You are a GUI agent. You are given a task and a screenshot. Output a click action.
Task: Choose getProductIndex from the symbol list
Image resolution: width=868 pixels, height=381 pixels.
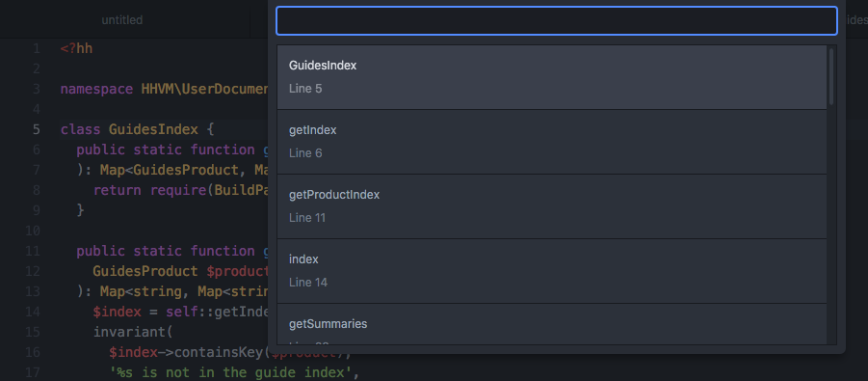click(x=552, y=206)
